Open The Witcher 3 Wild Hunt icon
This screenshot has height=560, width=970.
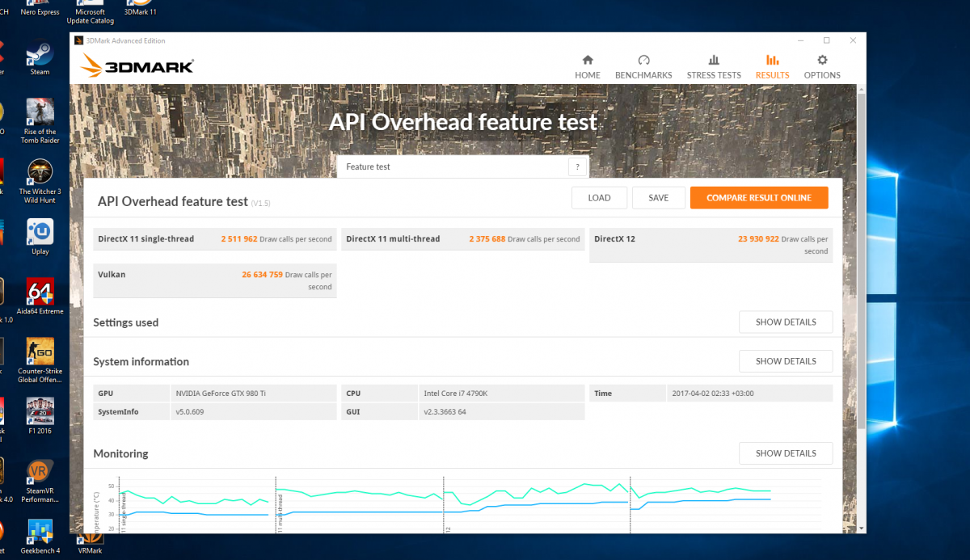(40, 181)
